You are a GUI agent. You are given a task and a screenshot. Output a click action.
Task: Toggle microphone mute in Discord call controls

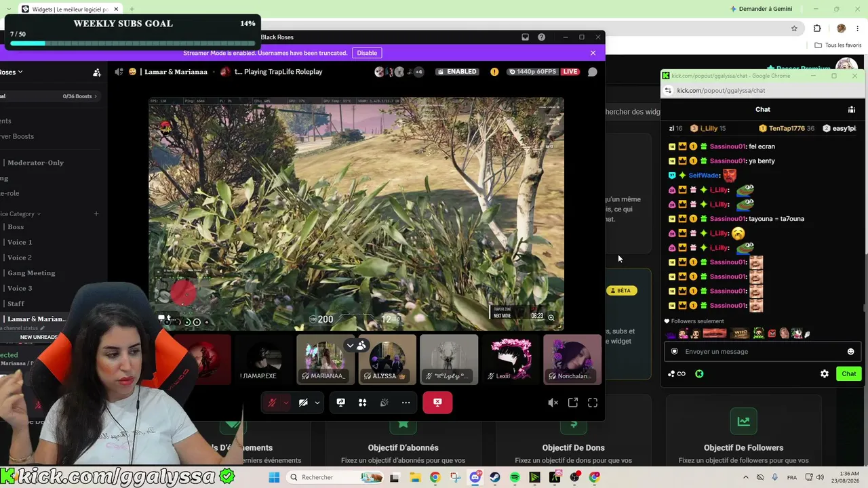click(272, 403)
